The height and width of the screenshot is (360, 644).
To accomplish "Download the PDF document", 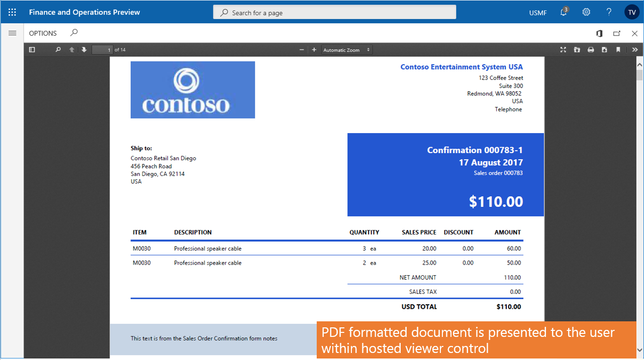I will click(x=604, y=50).
